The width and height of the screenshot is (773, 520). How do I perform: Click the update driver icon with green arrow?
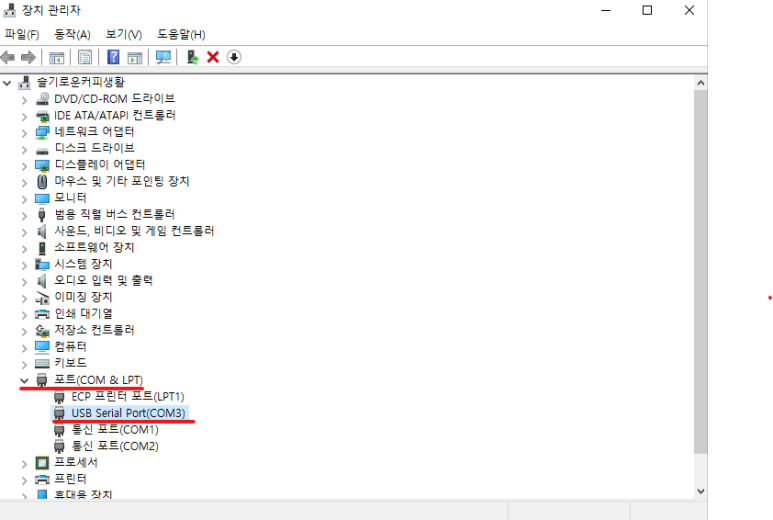pos(193,57)
